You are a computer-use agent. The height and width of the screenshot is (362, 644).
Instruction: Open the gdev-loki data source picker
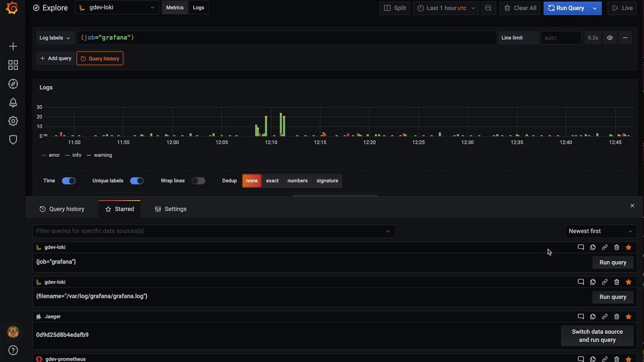117,8
